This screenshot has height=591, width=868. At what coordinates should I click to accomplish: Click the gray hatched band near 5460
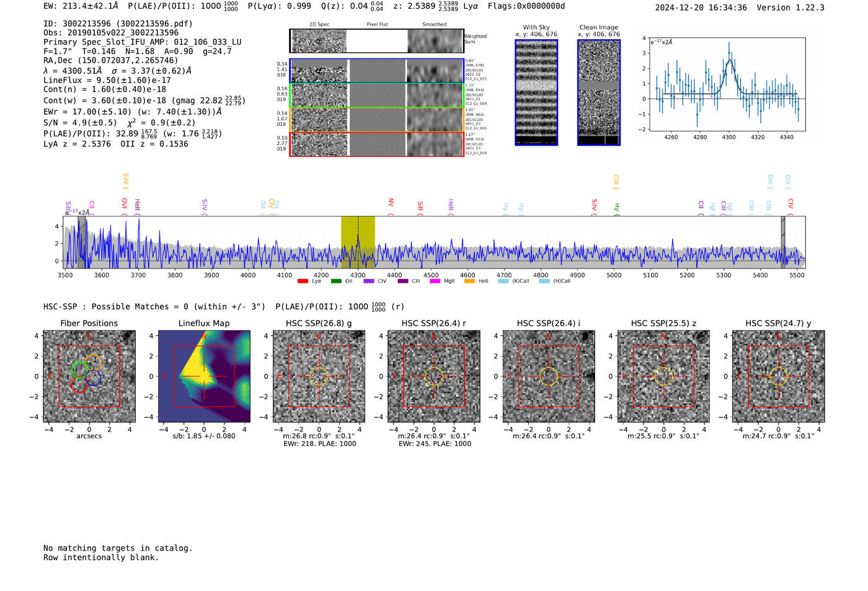pyautogui.click(x=783, y=242)
